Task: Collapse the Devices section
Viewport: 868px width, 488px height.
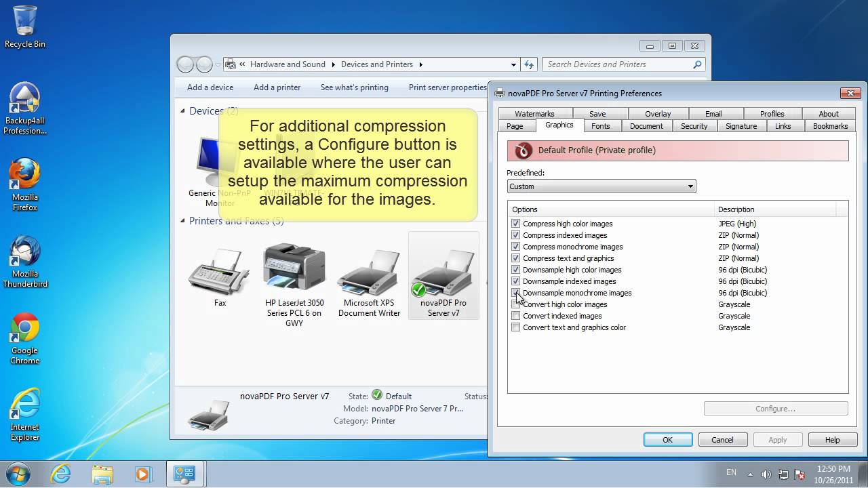Action: 182,110
